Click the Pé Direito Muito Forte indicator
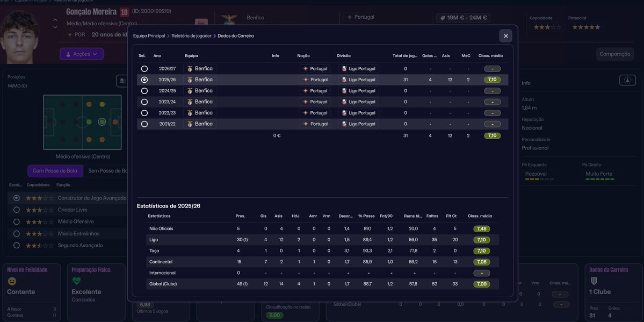Viewport: 644px width, 322px height. click(600, 176)
